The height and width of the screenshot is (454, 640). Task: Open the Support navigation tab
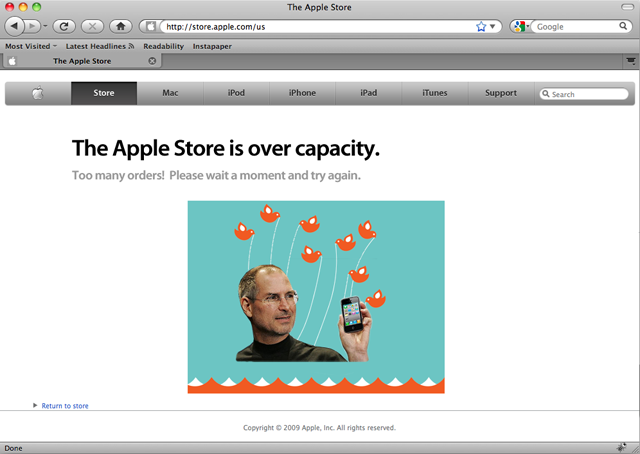pyautogui.click(x=501, y=93)
